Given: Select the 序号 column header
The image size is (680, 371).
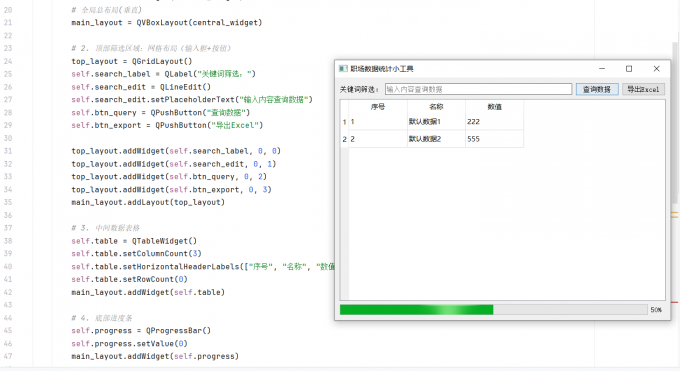Looking at the screenshot, I should (x=378, y=107).
